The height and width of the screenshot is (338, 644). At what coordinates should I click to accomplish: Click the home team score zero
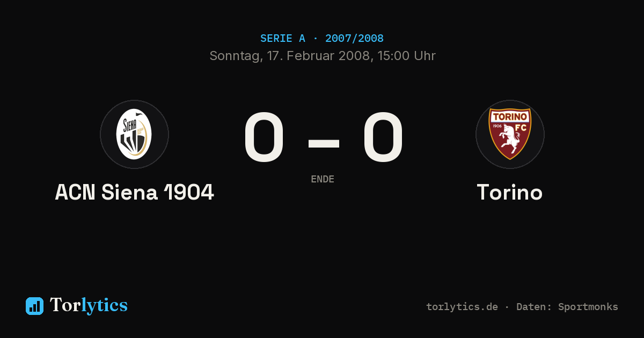point(264,137)
